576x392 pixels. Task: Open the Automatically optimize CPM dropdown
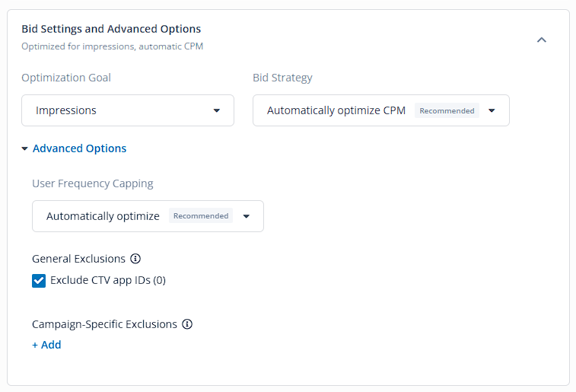(x=381, y=110)
